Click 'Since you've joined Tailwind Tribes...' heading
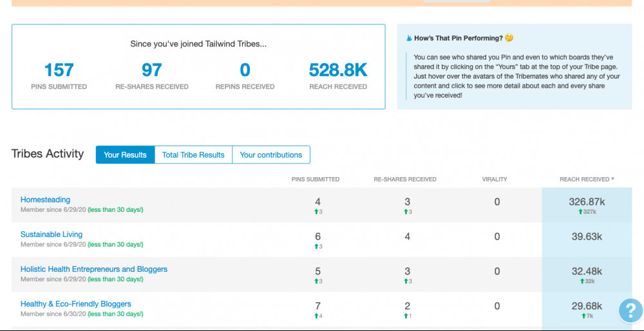 click(x=198, y=44)
